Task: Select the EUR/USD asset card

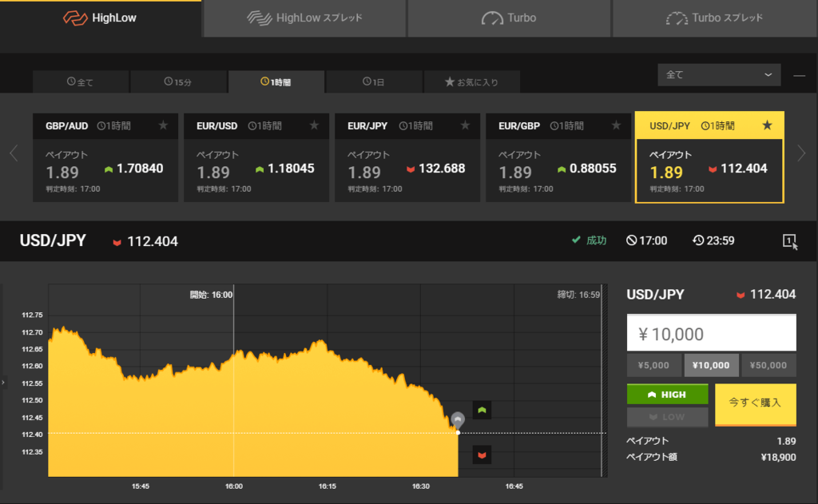Action: [256, 157]
